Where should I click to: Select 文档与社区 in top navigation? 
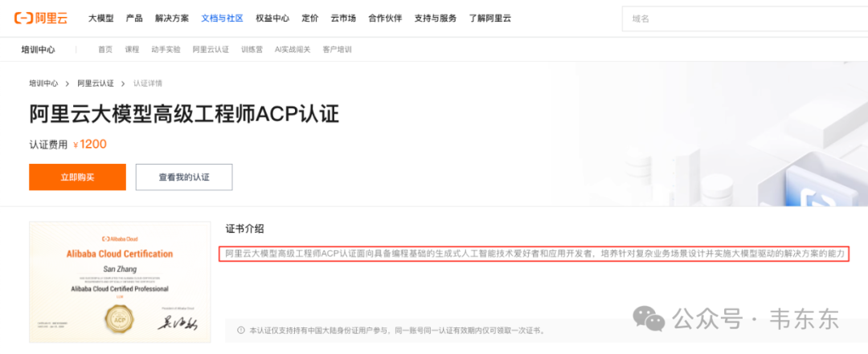click(x=222, y=18)
